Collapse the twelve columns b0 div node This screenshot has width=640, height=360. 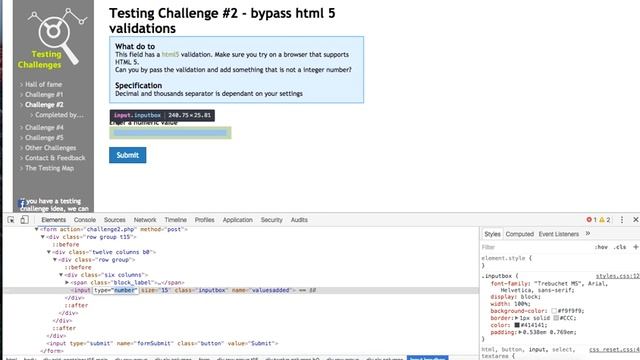49,252
